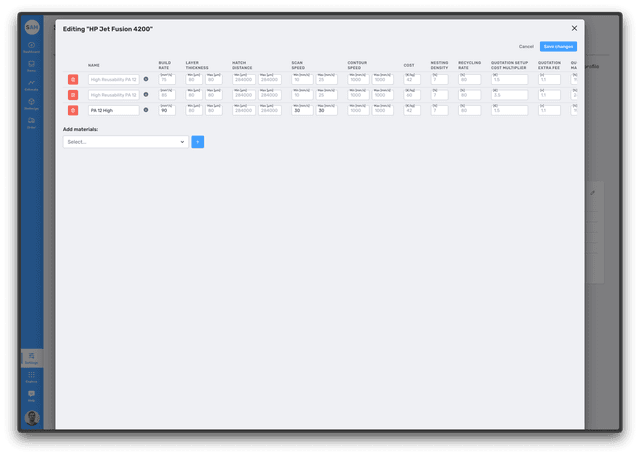Image resolution: width=640 pixels, height=456 pixels.
Task: Click the build rate field showing 90
Action: (x=167, y=110)
